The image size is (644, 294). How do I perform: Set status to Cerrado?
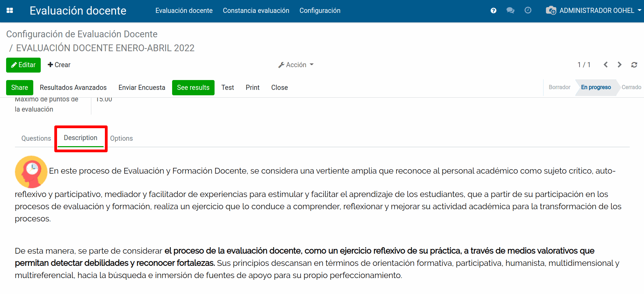[x=631, y=87]
